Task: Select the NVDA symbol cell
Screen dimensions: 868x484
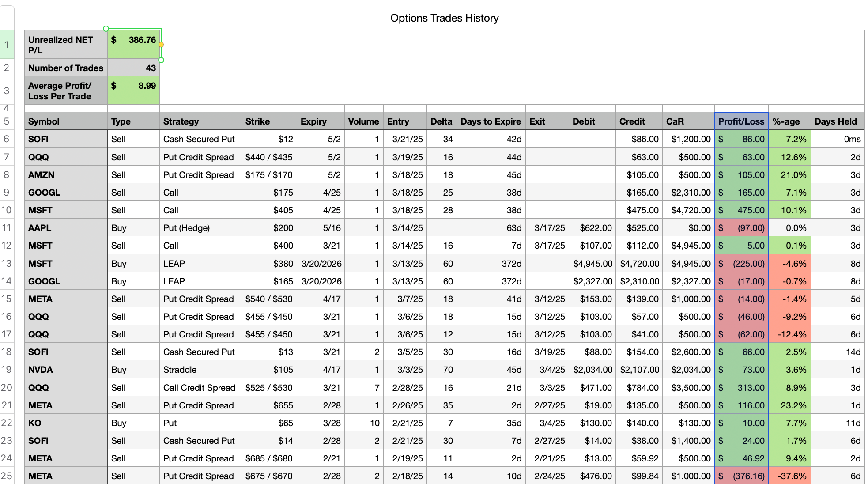Action: click(x=66, y=370)
